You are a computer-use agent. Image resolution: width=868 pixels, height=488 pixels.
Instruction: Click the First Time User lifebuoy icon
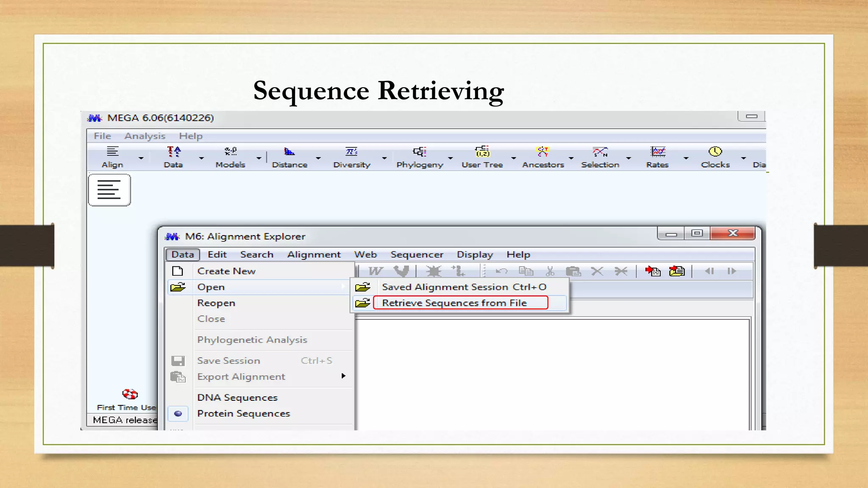click(x=130, y=394)
